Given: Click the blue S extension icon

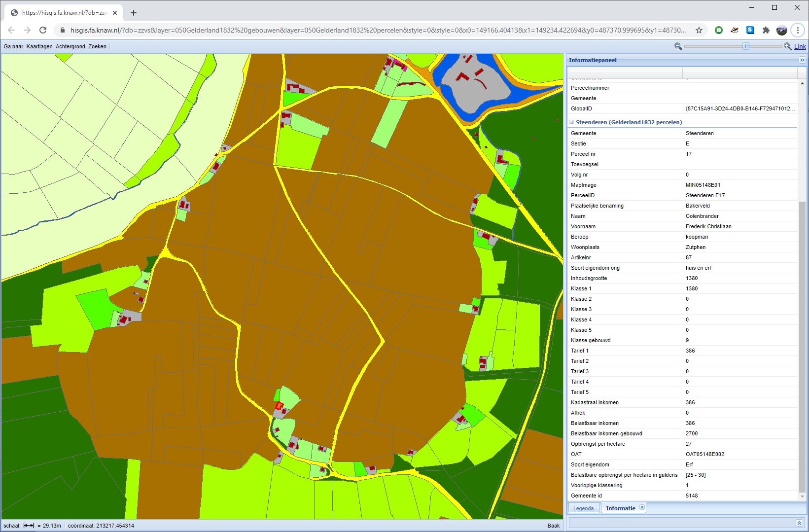Looking at the screenshot, I should pos(750,30).
